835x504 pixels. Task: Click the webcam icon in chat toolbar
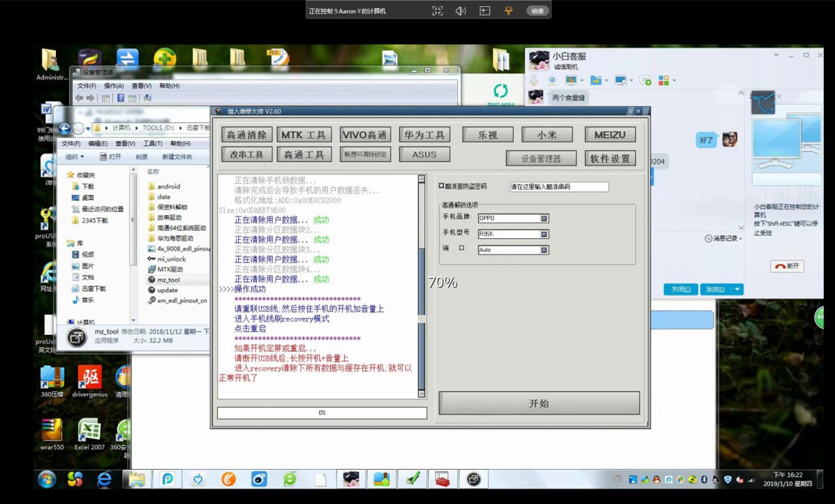tap(552, 80)
